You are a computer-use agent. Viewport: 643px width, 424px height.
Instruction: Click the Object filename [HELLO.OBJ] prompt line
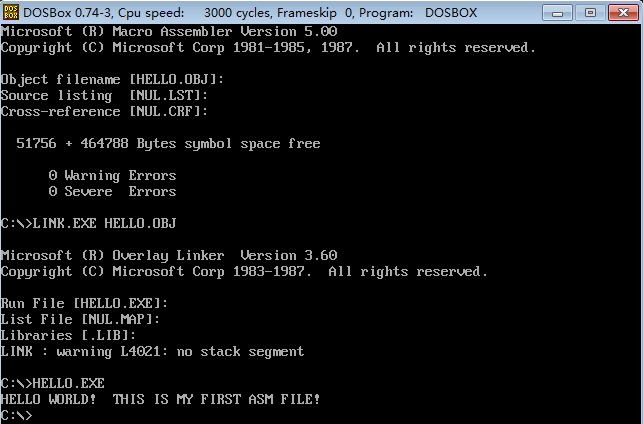112,80
